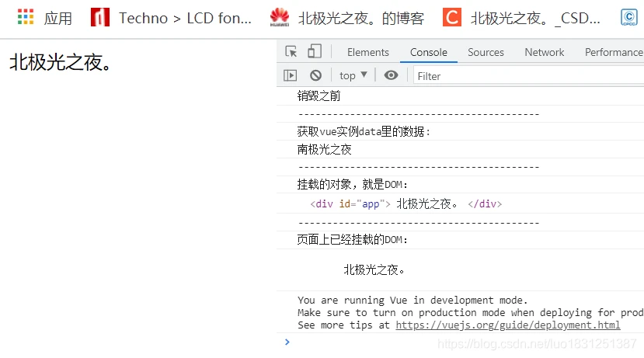This screenshot has height=358, width=644.
Task: Open the top JavaScript context dropdown
Action: pyautogui.click(x=353, y=75)
